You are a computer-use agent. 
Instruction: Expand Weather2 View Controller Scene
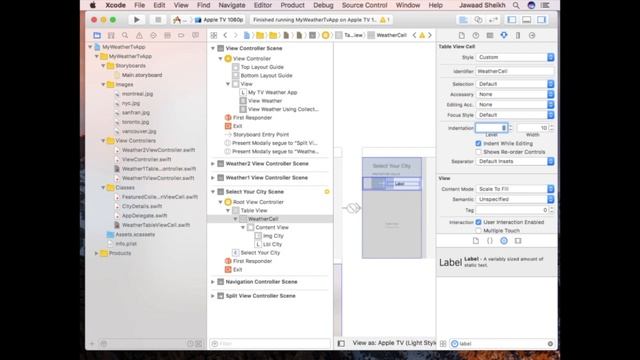tap(213, 164)
